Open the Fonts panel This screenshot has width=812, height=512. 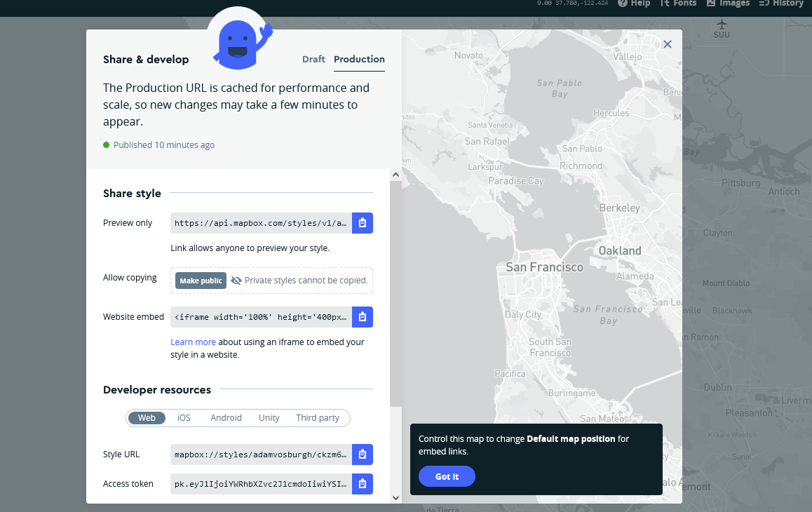[678, 4]
